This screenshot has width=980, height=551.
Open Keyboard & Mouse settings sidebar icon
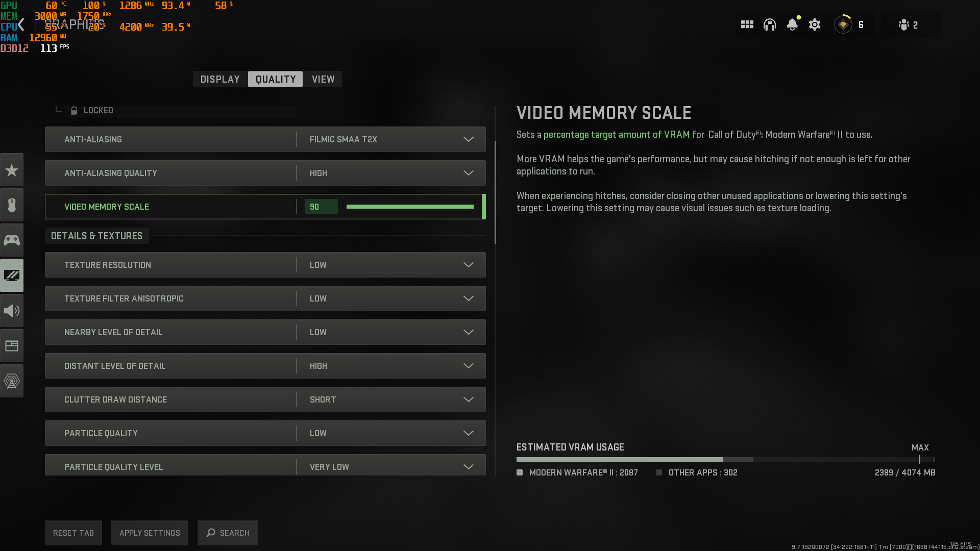click(12, 205)
